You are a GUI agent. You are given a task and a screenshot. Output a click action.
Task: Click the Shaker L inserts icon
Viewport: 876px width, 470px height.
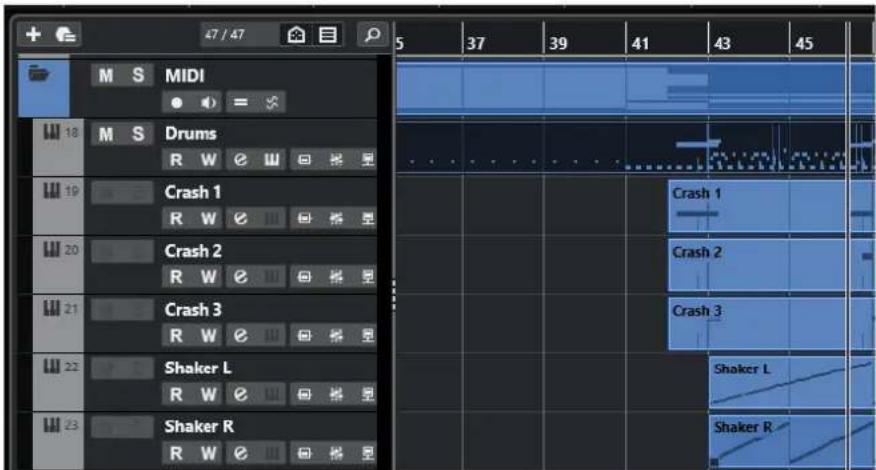(304, 395)
